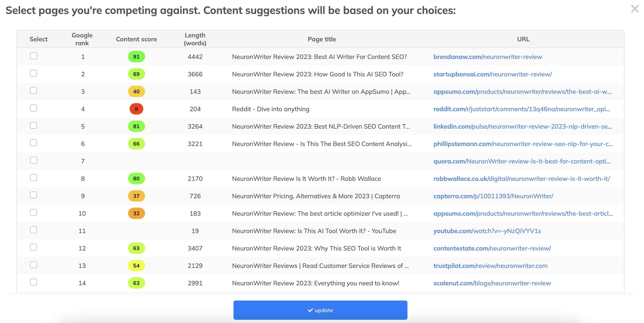Click the orange content score badge 32
Image resolution: width=644 pixels, height=323 pixels.
point(137,213)
